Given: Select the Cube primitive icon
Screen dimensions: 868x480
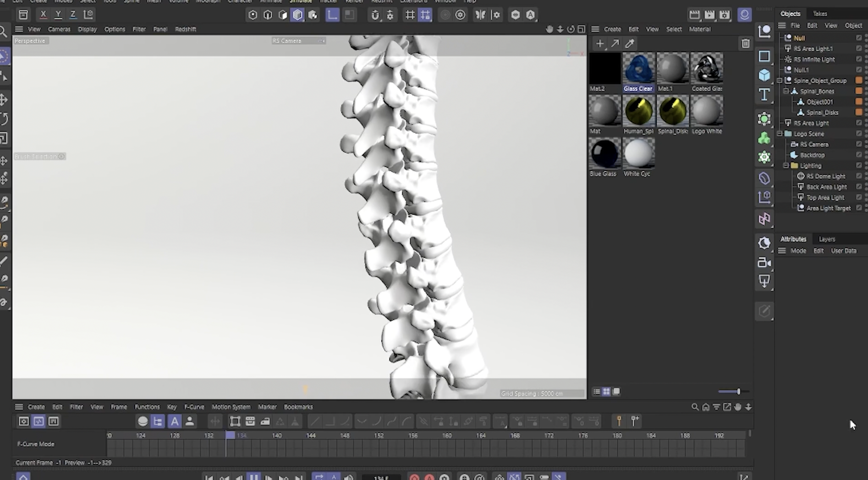Looking at the screenshot, I should point(764,75).
